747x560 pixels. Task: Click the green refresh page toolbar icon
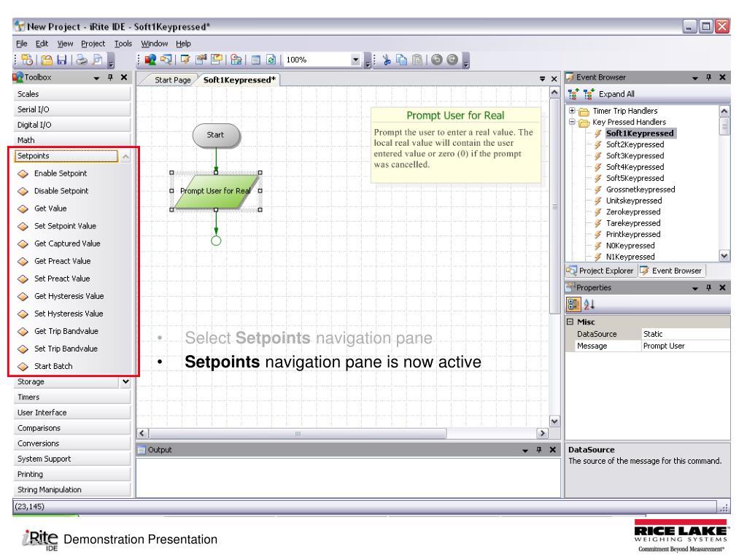click(271, 60)
